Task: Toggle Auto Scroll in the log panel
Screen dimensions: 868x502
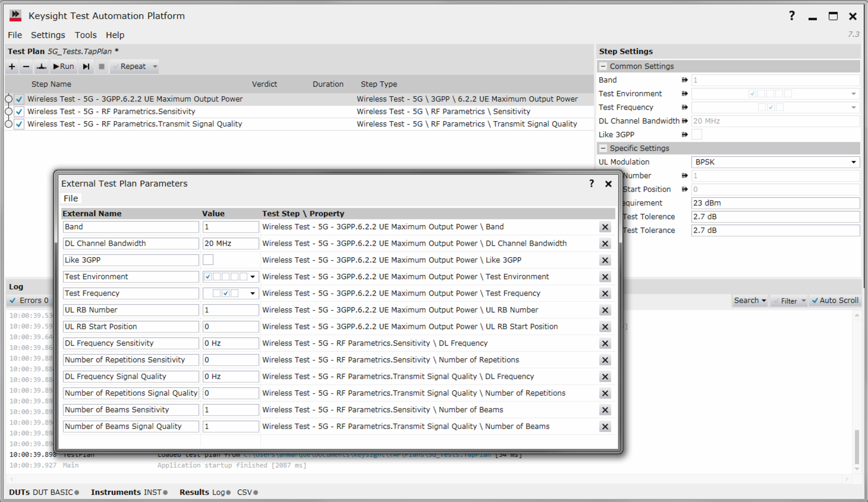Action: (x=835, y=300)
